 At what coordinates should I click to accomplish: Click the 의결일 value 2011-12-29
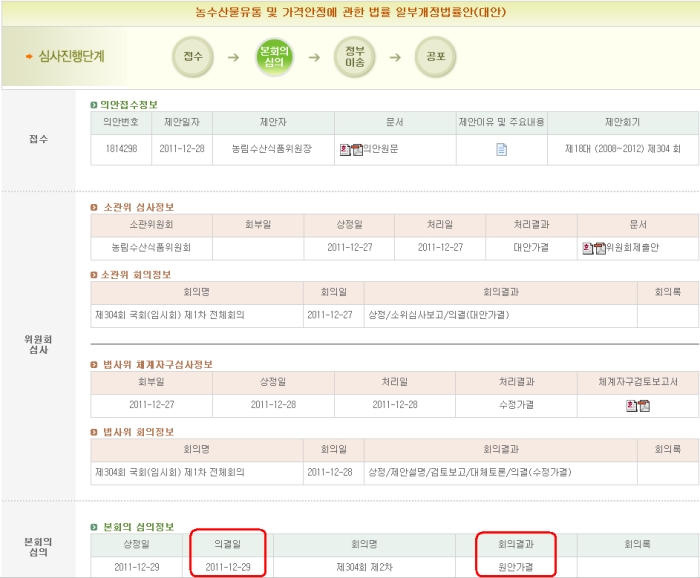[228, 567]
